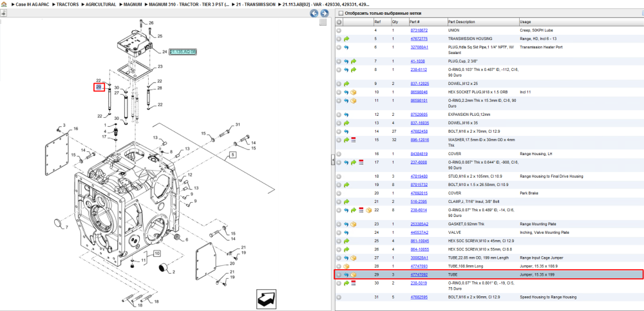Viewport: 644px width, 311px height.
Task: Click green arrow on Ref 19 BOLT row
Action: (346, 185)
